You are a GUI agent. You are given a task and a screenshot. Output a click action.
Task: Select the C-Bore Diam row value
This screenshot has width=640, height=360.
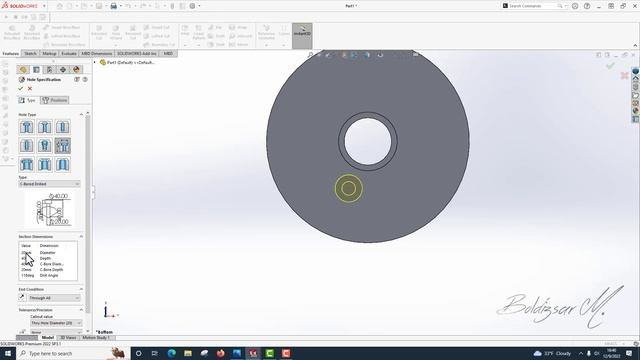coord(48,264)
